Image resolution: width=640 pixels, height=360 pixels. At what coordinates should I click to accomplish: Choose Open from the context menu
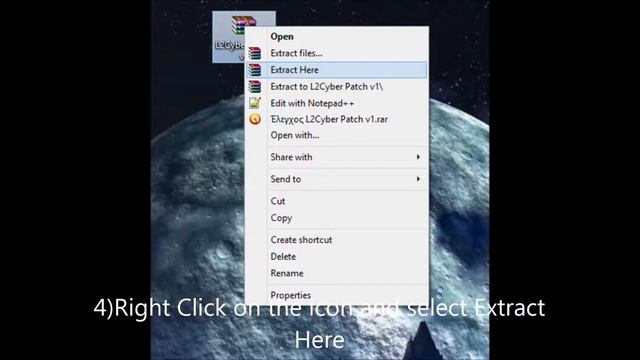pyautogui.click(x=337, y=36)
